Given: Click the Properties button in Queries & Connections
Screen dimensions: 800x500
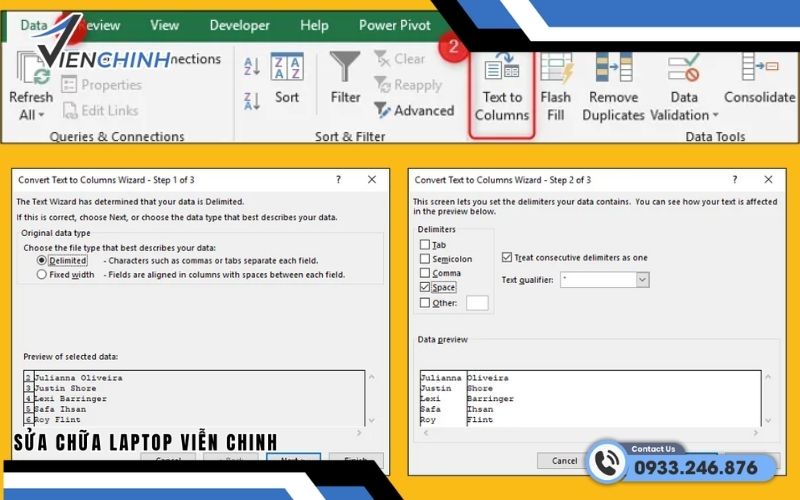Looking at the screenshot, I should tap(101, 85).
